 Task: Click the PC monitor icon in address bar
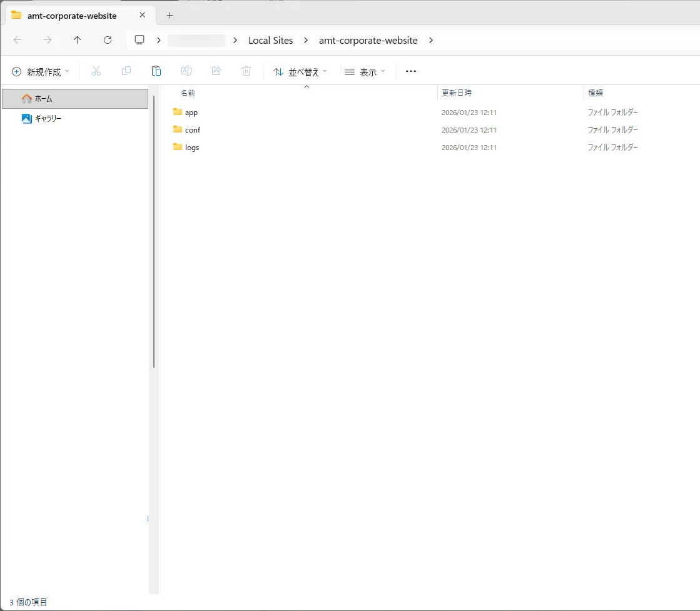[139, 40]
